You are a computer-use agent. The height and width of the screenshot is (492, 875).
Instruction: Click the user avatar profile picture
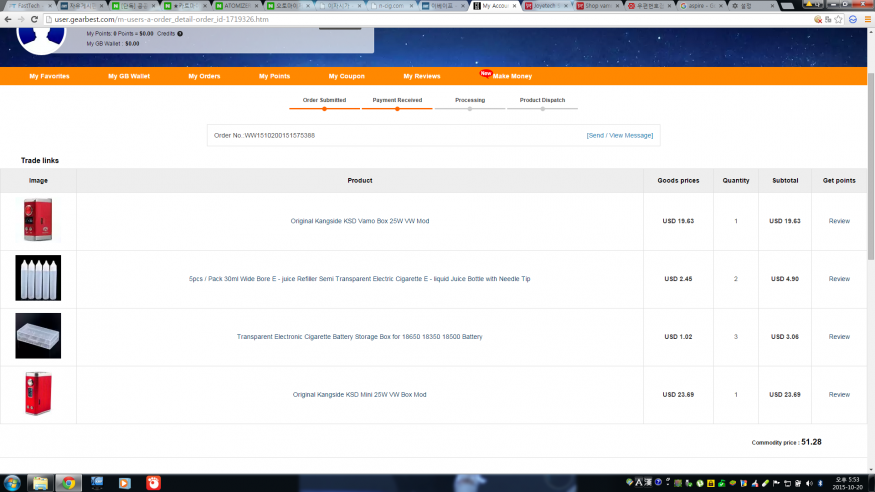41,40
